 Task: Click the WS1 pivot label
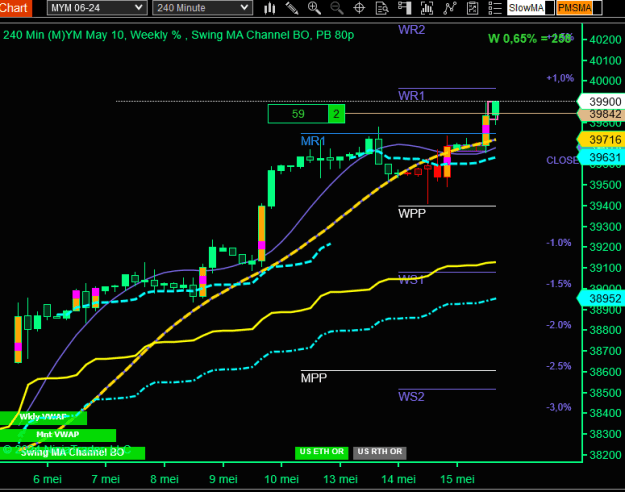(x=411, y=280)
